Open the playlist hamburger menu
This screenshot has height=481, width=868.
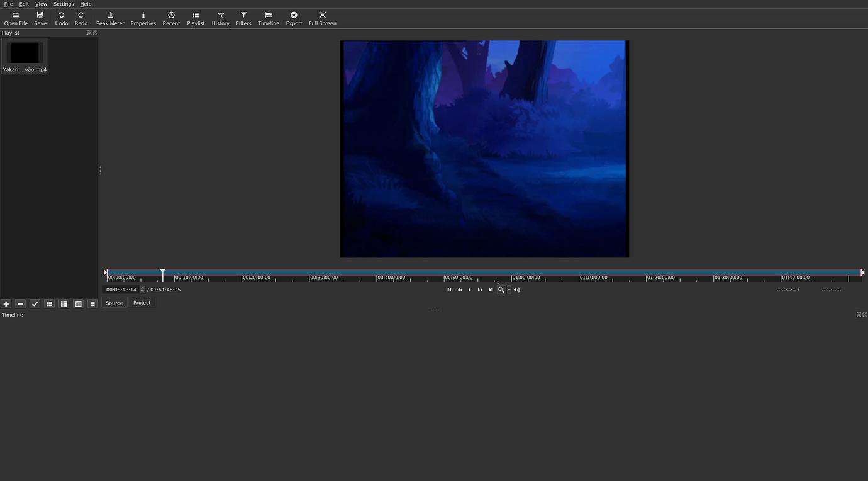click(93, 303)
